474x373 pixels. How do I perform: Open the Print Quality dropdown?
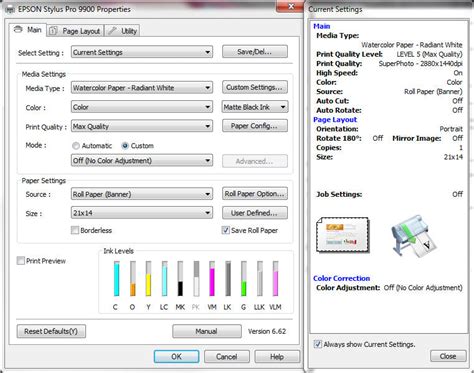pos(142,126)
